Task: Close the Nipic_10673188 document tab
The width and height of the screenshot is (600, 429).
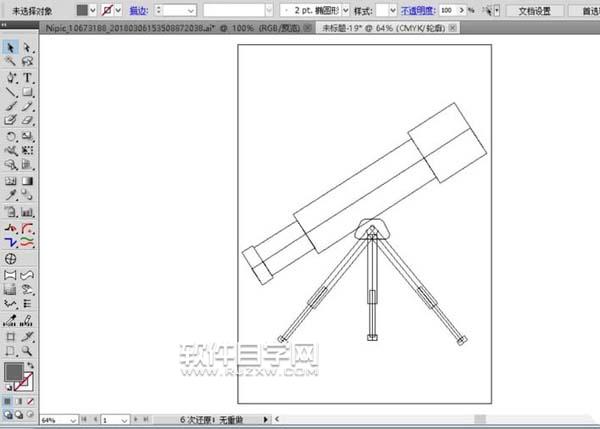Action: 307,28
